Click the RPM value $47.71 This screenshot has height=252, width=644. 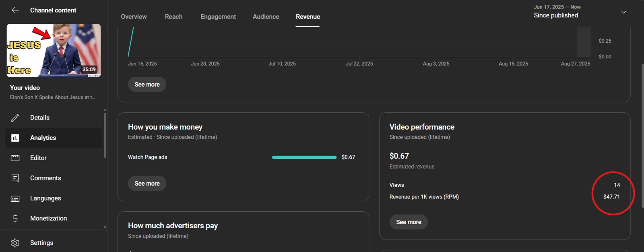coord(611,197)
